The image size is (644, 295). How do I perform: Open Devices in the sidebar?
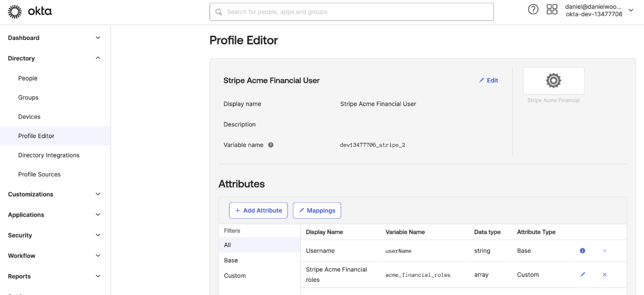click(x=29, y=117)
